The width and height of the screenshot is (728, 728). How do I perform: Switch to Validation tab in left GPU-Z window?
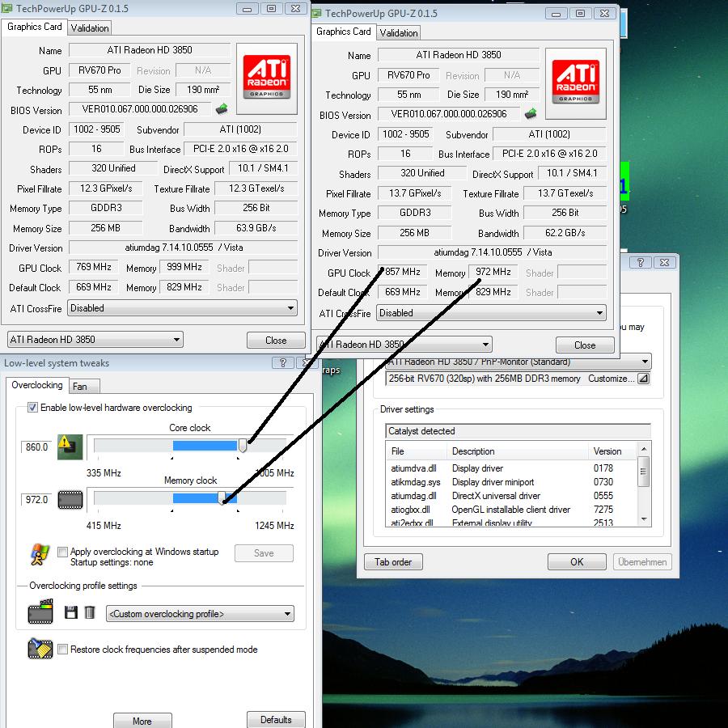pyautogui.click(x=90, y=28)
